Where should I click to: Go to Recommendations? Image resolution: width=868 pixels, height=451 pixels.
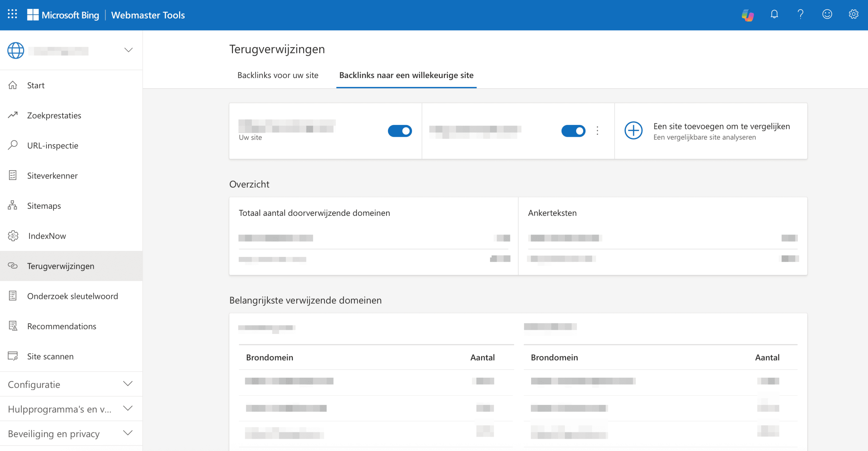(x=71, y=326)
